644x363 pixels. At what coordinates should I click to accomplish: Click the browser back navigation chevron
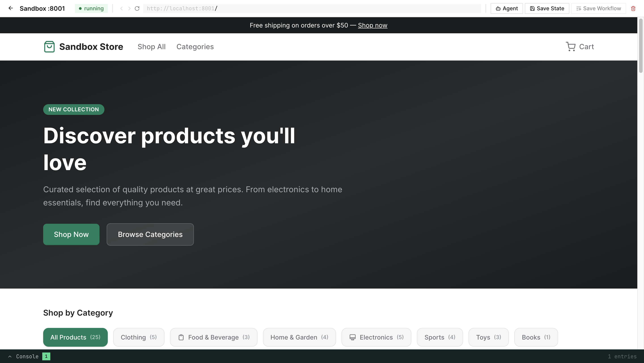[121, 8]
